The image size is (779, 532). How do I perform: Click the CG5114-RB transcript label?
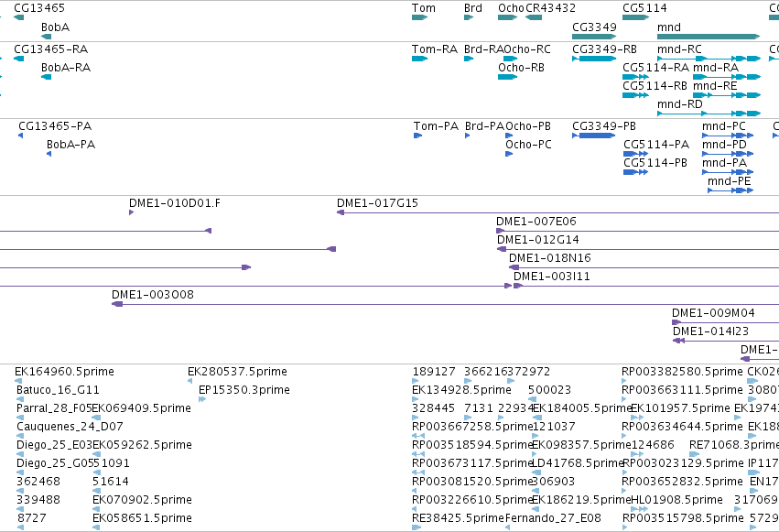[655, 86]
